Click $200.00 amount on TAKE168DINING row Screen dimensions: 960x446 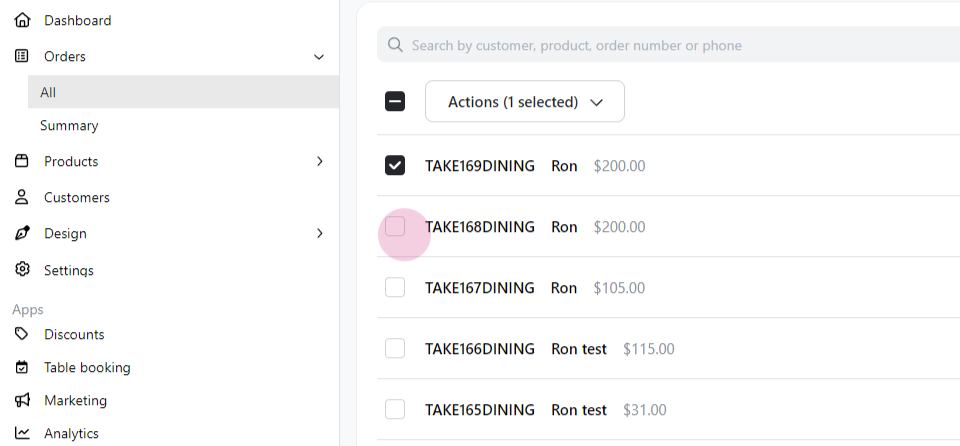point(619,227)
